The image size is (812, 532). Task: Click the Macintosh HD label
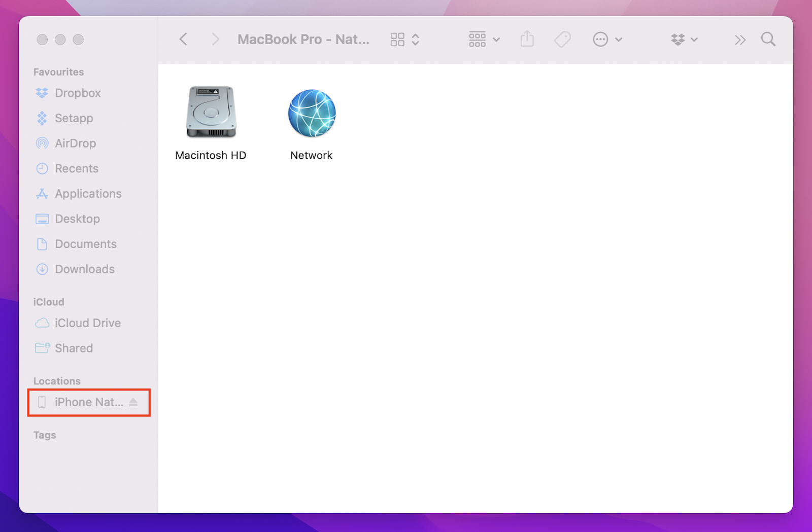click(x=211, y=155)
